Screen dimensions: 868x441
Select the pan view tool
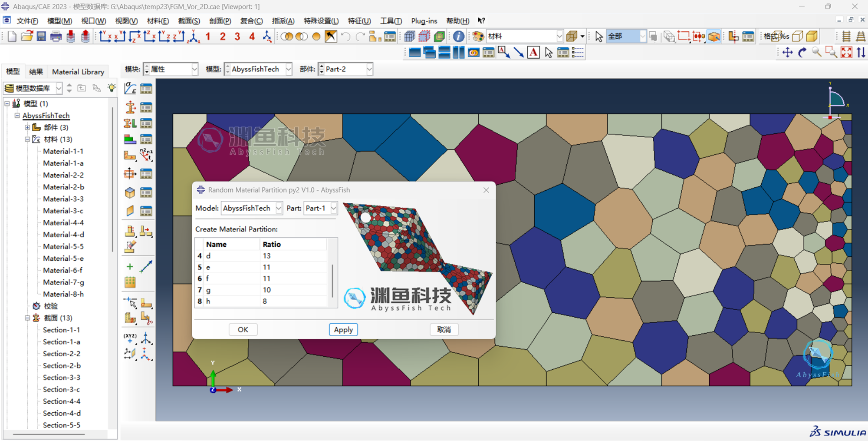(787, 53)
